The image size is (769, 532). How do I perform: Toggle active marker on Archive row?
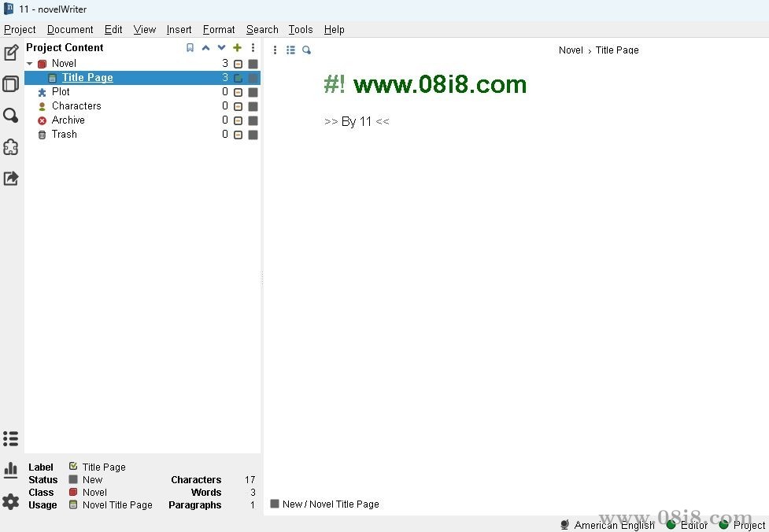[238, 120]
